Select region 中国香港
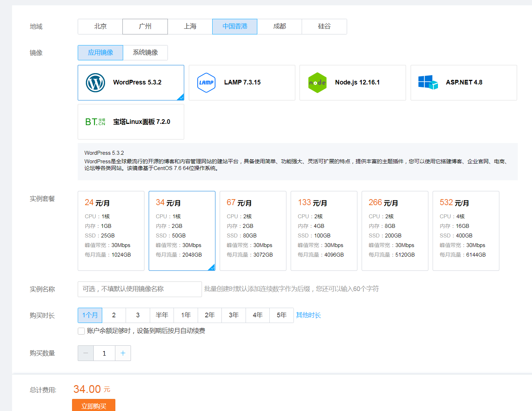Image resolution: width=532 pixels, height=411 pixels. (235, 27)
